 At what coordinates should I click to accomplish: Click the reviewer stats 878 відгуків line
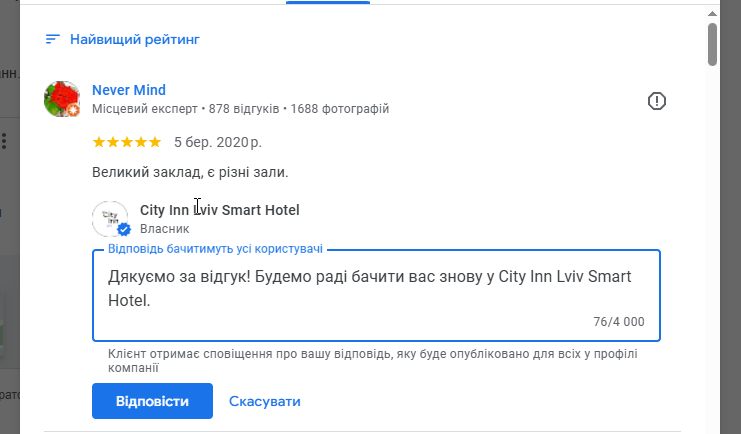240,108
